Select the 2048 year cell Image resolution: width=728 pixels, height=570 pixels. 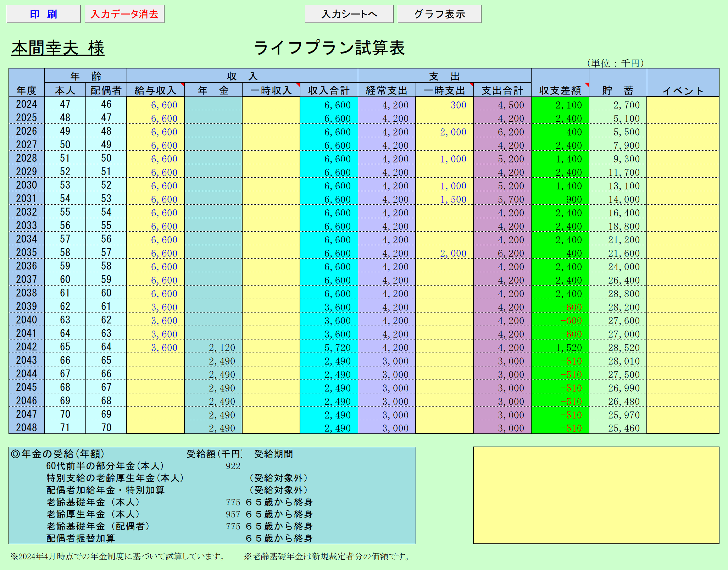click(x=27, y=427)
